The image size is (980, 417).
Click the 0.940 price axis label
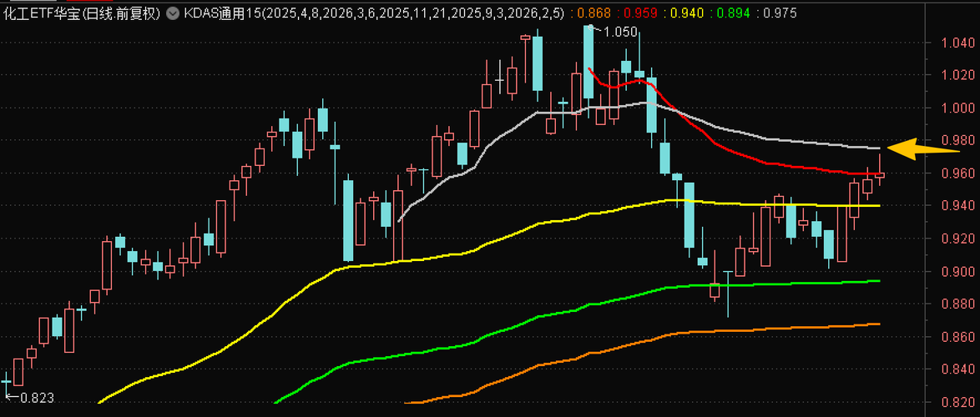point(959,205)
